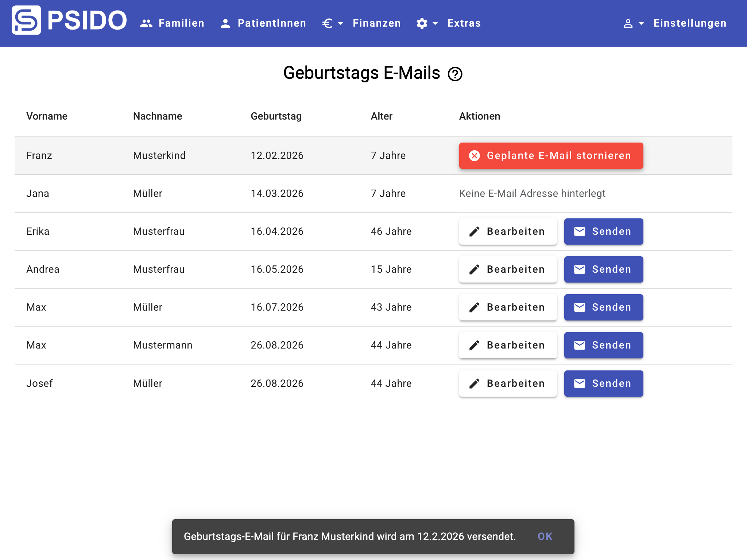Click the PSIDO logo icon
This screenshot has width=747, height=560.
point(26,20)
